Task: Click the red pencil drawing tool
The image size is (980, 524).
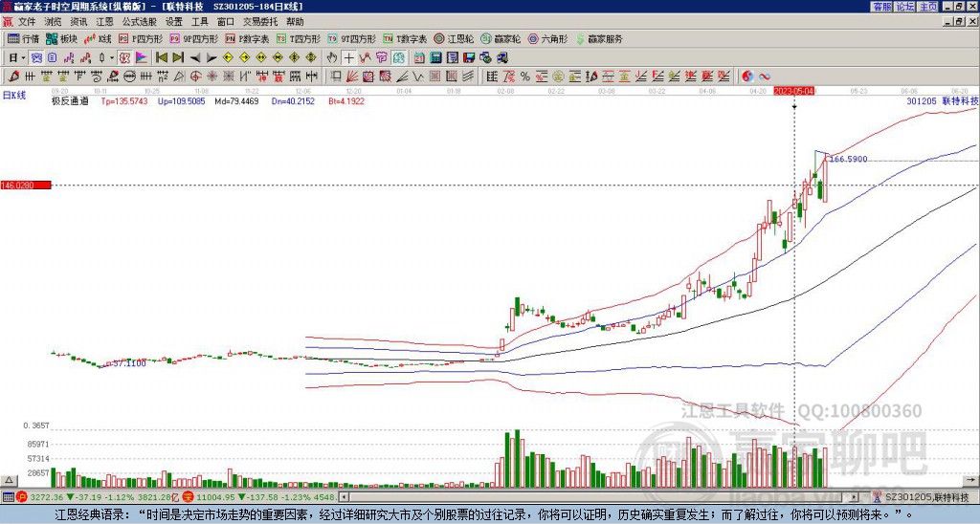Action: (13, 76)
